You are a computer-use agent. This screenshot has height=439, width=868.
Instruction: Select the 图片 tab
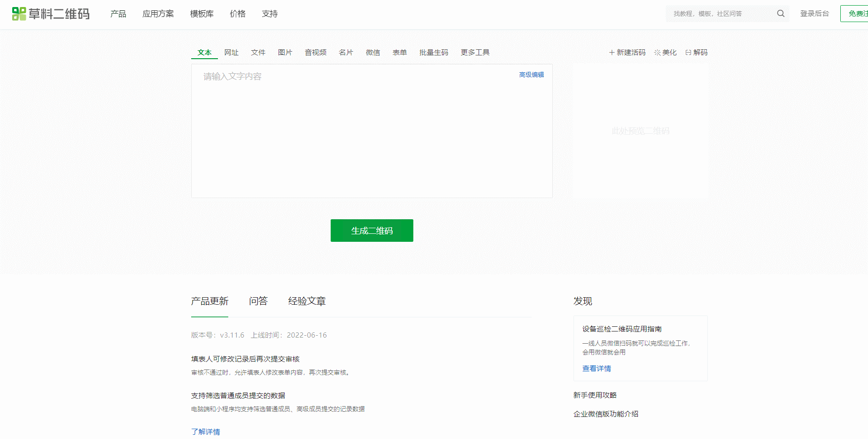(x=285, y=53)
